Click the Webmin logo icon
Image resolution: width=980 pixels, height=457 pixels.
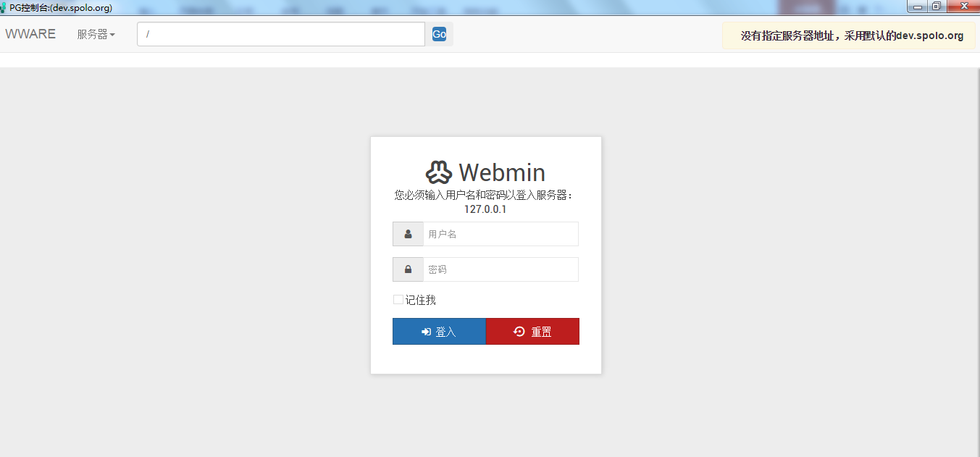pos(438,172)
